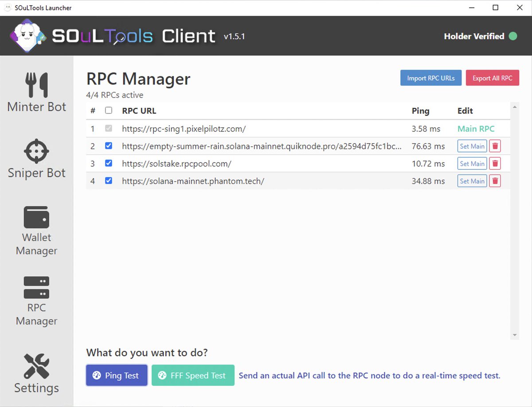Click scrollbar down arrow of RPC table
This screenshot has height=407, width=532.
pos(515,335)
